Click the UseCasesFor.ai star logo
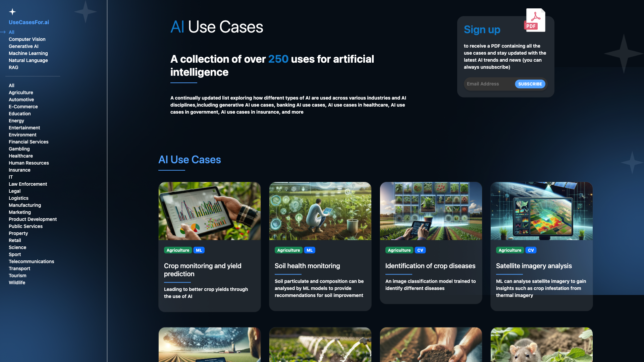 coord(12,11)
